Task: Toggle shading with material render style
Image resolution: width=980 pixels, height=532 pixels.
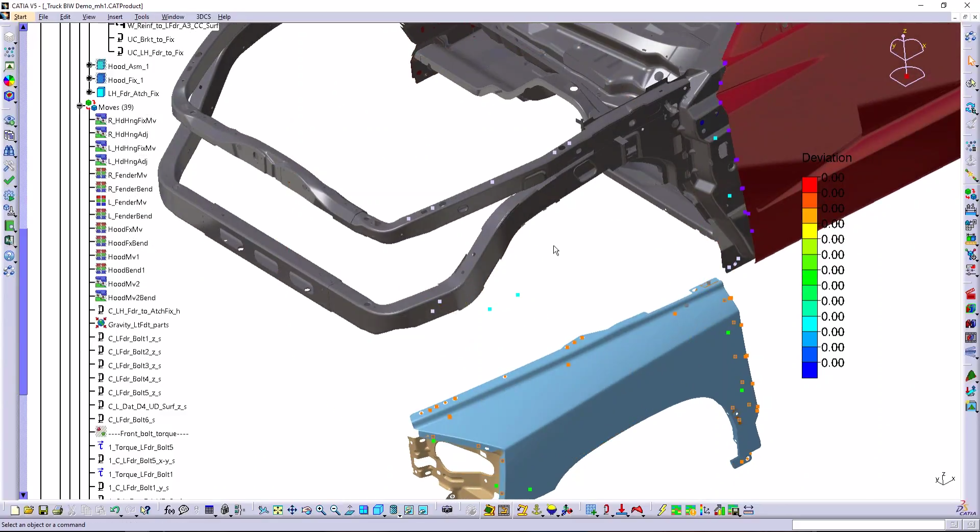Action: point(394,510)
